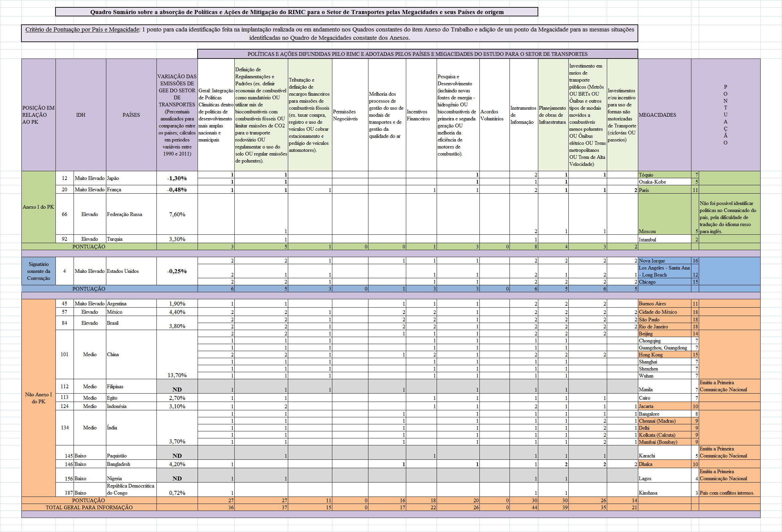
Task: Click the 'Planejamento de obras de Infraestrutura' header
Action: [x=553, y=115]
